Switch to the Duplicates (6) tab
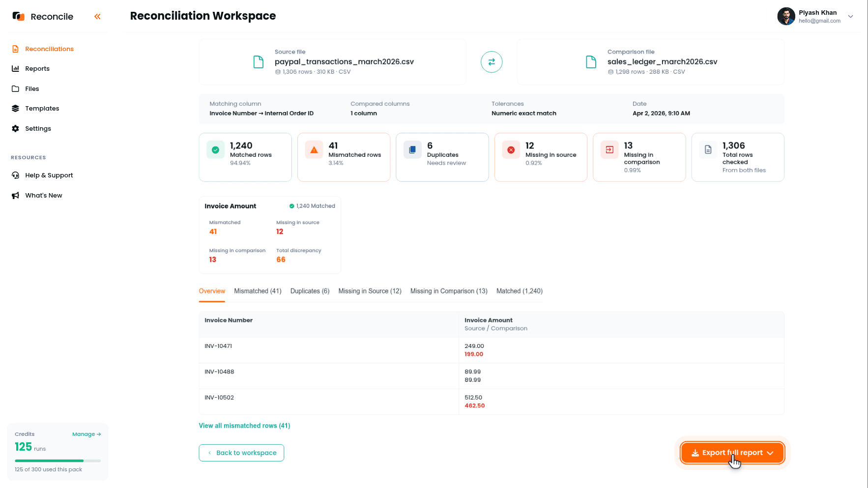 tap(310, 291)
